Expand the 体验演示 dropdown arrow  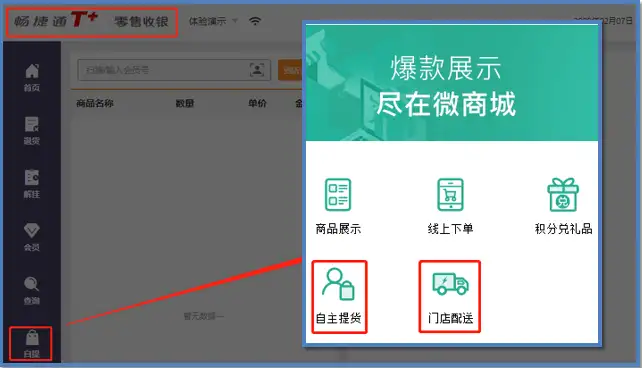(235, 20)
